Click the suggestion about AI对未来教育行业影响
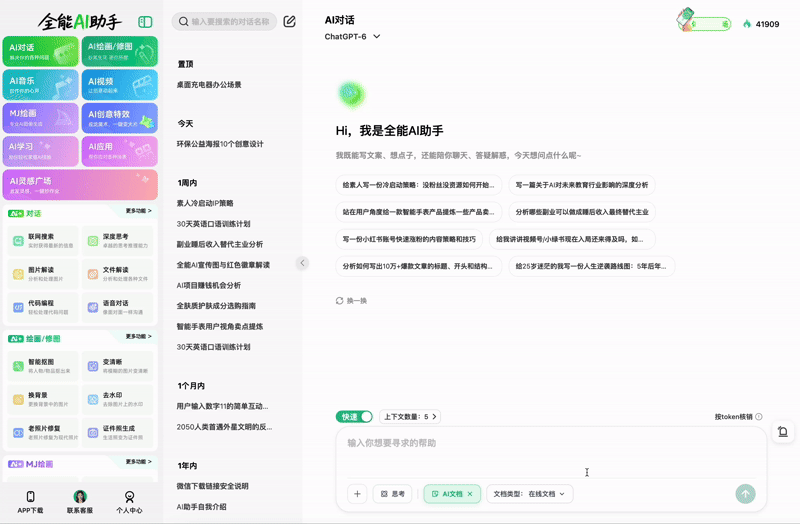 pos(582,185)
